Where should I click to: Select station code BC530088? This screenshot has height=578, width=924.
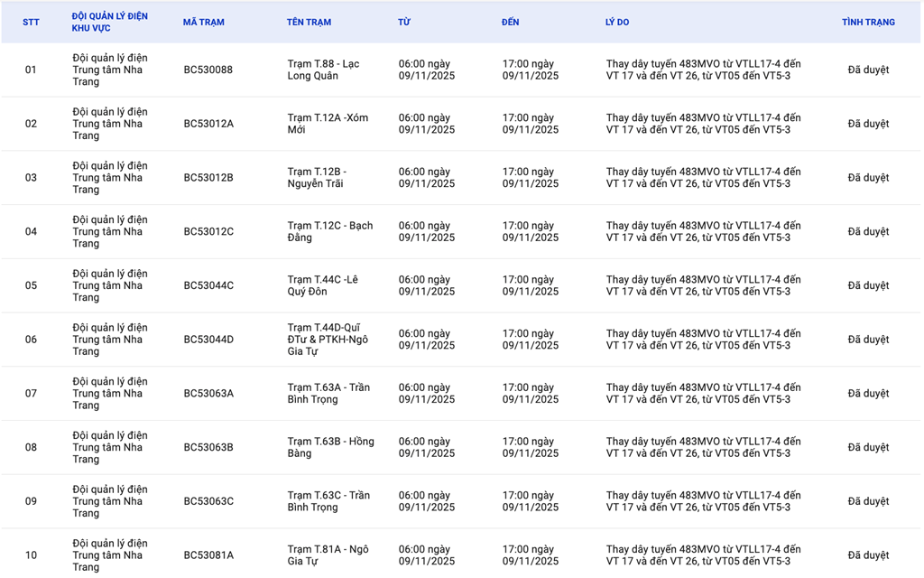(x=208, y=70)
